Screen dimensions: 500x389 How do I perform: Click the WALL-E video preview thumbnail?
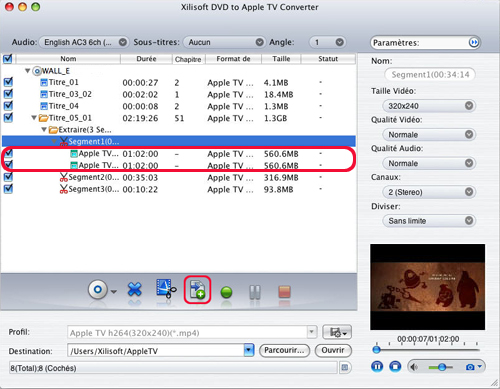coord(427,287)
